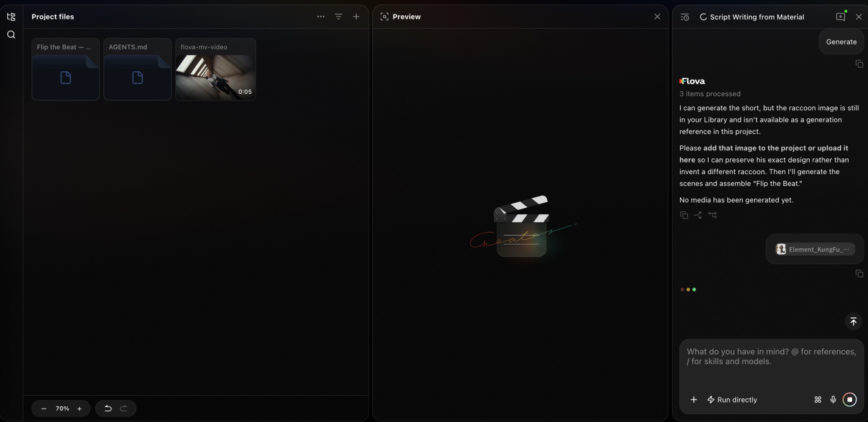The height and width of the screenshot is (422, 868).
Task: Start a new chat with the plus-bubble icon
Action: pos(841,16)
